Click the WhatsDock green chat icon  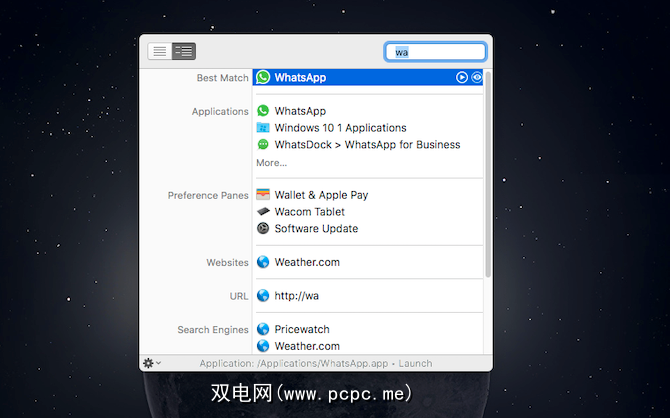[263, 144]
